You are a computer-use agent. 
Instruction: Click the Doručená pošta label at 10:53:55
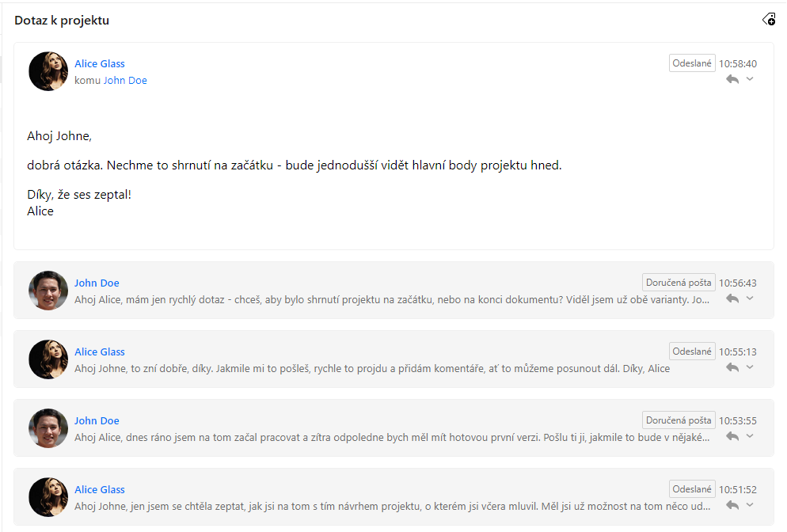[679, 420]
